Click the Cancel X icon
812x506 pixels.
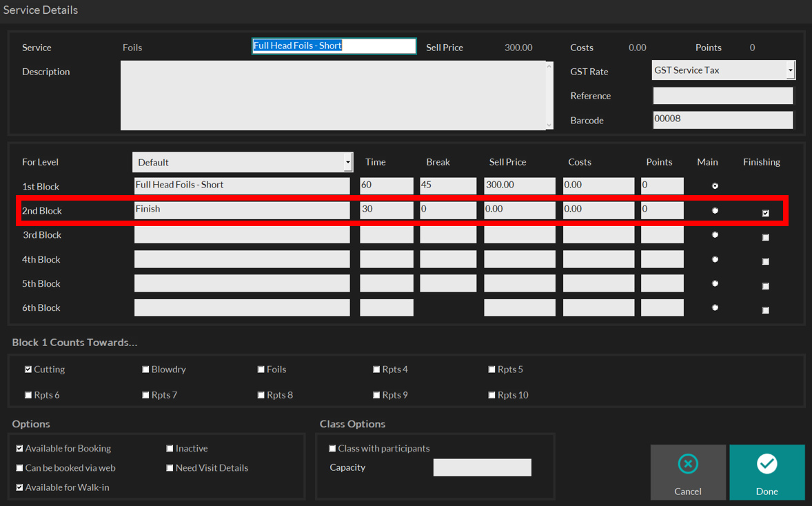688,463
